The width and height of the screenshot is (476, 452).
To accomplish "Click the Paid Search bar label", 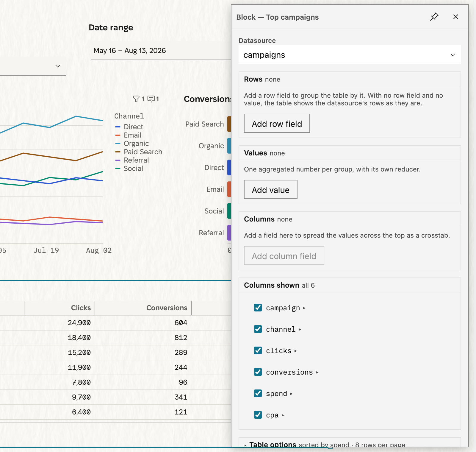I will coord(204,124).
